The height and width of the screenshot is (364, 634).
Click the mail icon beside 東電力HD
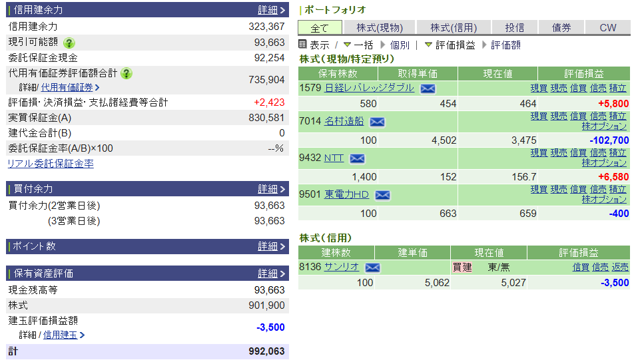pos(382,195)
